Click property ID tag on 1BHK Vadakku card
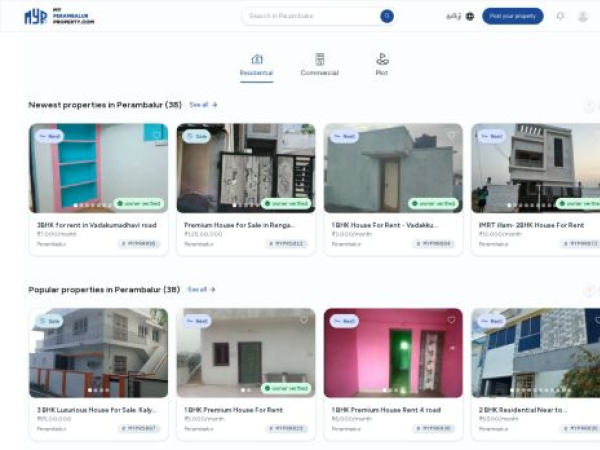Image resolution: width=600 pixels, height=450 pixels. point(434,243)
